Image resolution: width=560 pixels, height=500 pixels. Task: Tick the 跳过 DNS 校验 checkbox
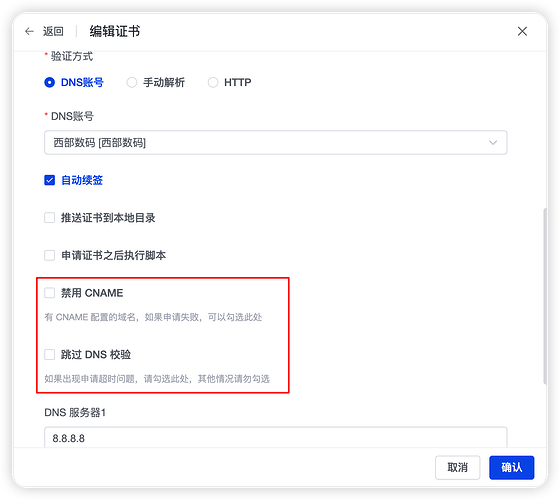click(x=50, y=355)
